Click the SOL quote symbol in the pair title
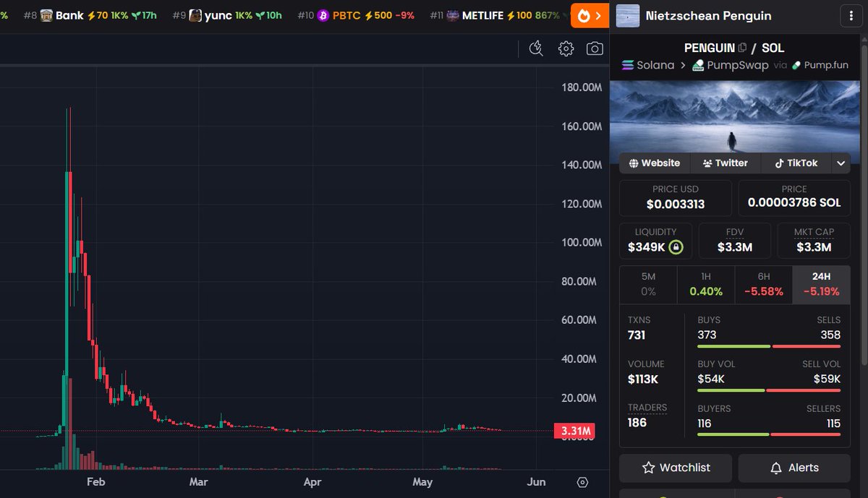868x498 pixels. [773, 48]
